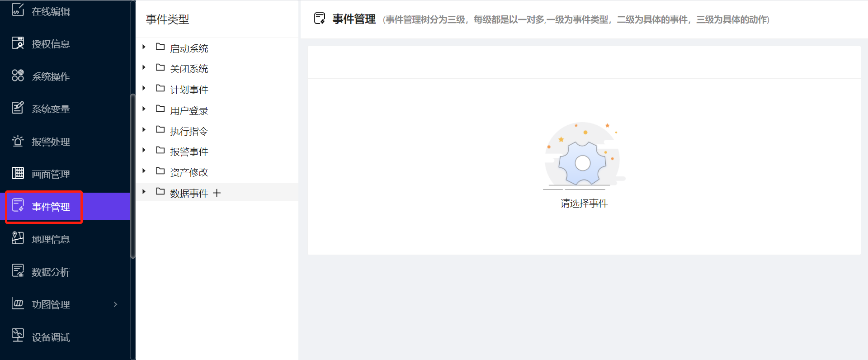The width and height of the screenshot is (868, 360).
Task: Select the 报警事件 event type
Action: click(x=189, y=152)
